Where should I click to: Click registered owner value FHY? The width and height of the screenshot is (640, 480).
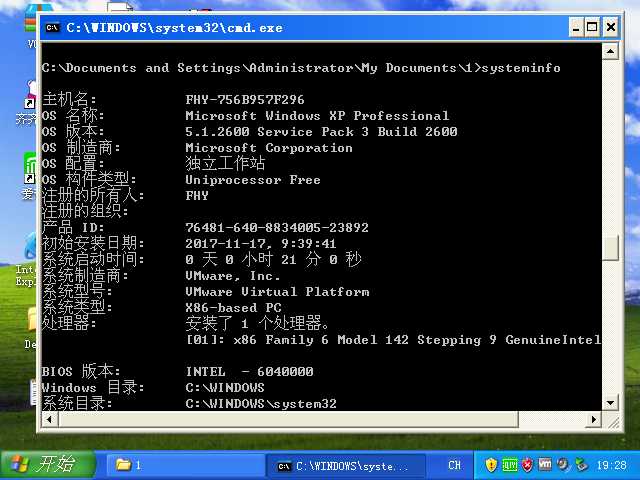pos(197,196)
